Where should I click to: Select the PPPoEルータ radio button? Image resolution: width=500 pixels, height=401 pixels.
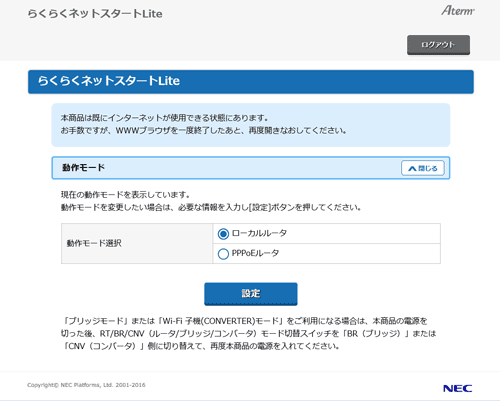pos(223,254)
